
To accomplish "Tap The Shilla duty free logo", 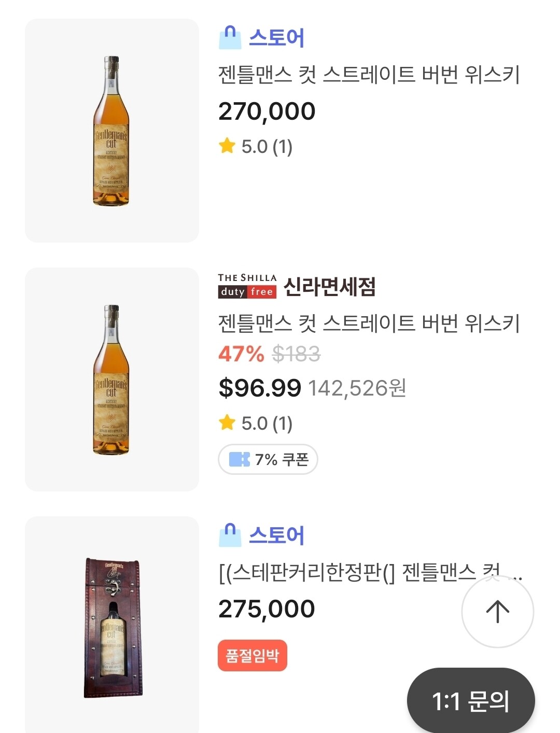I will click(x=247, y=286).
